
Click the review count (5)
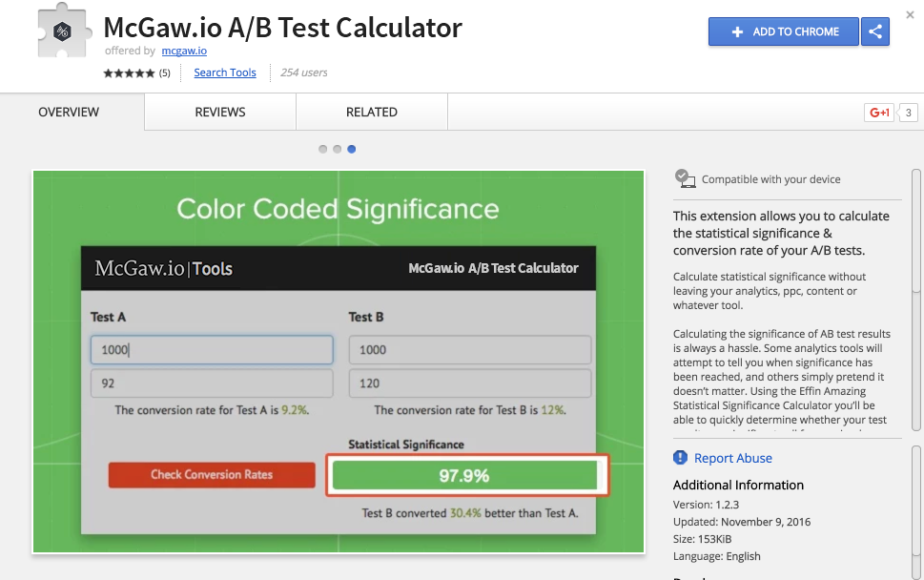(164, 73)
